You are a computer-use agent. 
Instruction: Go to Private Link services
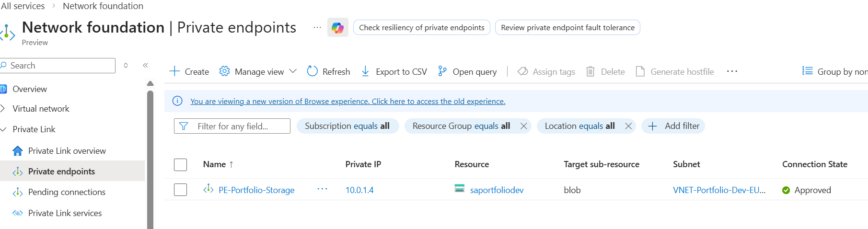[x=65, y=213]
